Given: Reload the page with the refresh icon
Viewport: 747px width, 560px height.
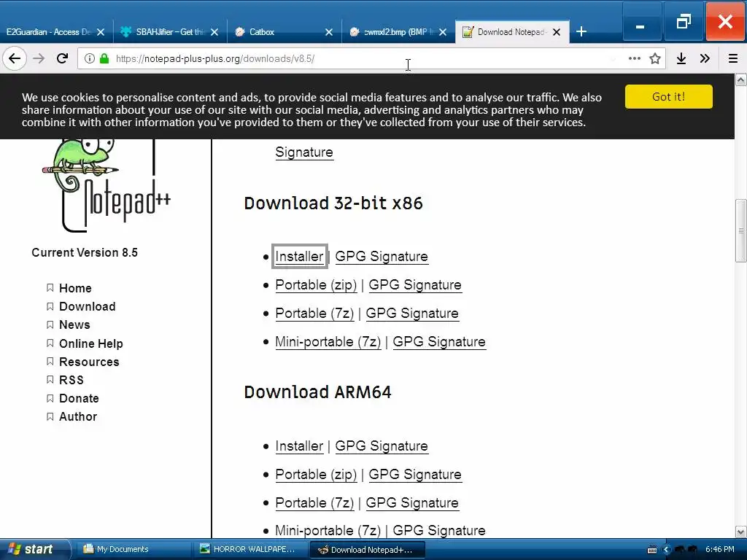Looking at the screenshot, I should [63, 58].
